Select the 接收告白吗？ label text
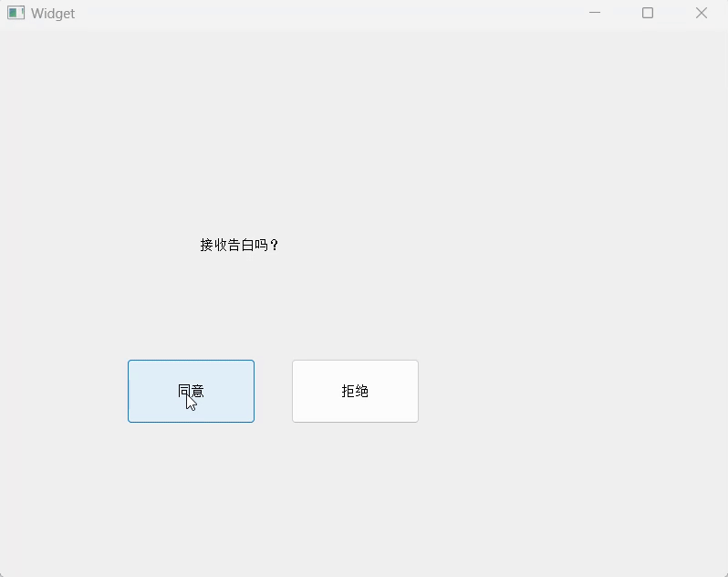Image resolution: width=728 pixels, height=577 pixels. 239,245
